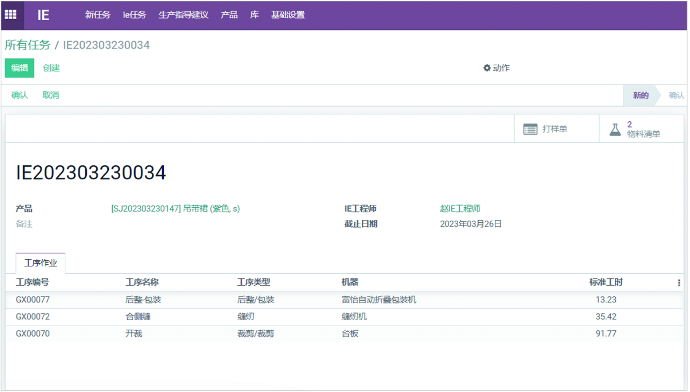
Task: Go back to 所有任务 breadcrumb
Action: coord(28,45)
